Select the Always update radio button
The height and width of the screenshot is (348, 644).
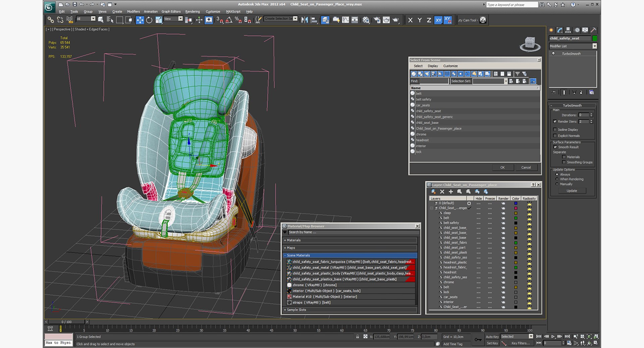pos(557,174)
